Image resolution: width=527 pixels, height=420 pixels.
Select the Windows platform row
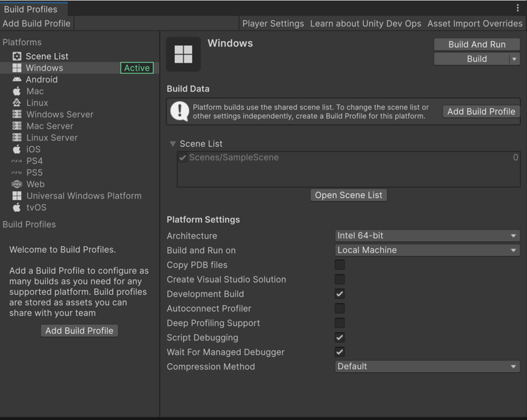(79, 68)
